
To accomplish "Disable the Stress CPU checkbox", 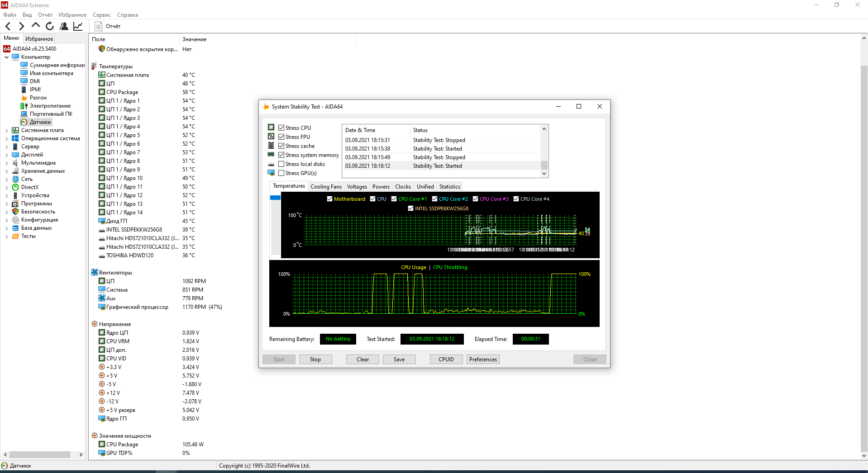I will click(x=281, y=128).
